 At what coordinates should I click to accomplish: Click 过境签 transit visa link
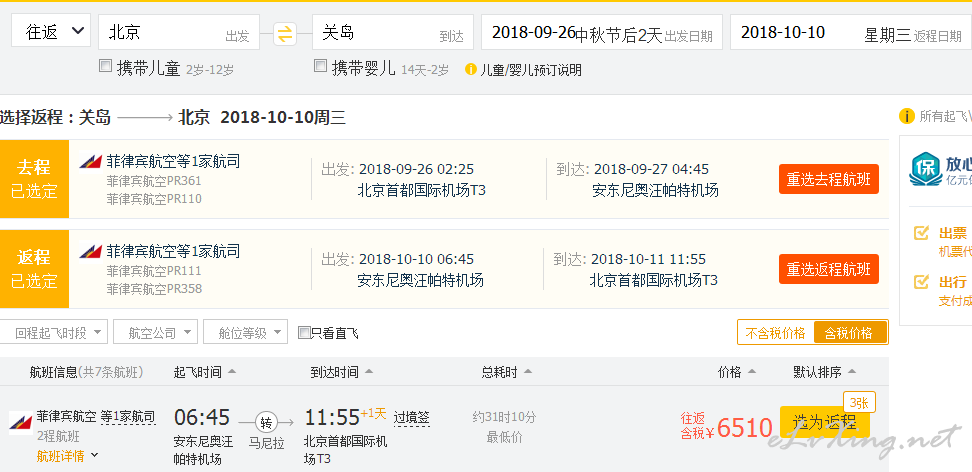coord(412,417)
